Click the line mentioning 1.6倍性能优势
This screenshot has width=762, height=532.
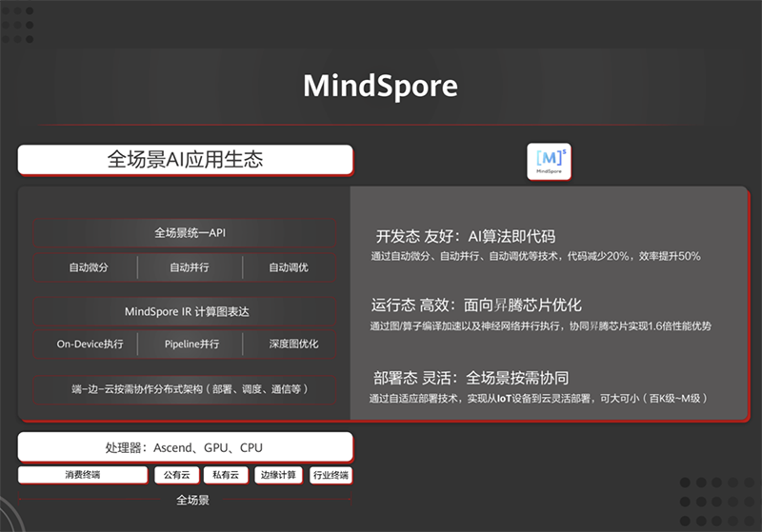540,326
